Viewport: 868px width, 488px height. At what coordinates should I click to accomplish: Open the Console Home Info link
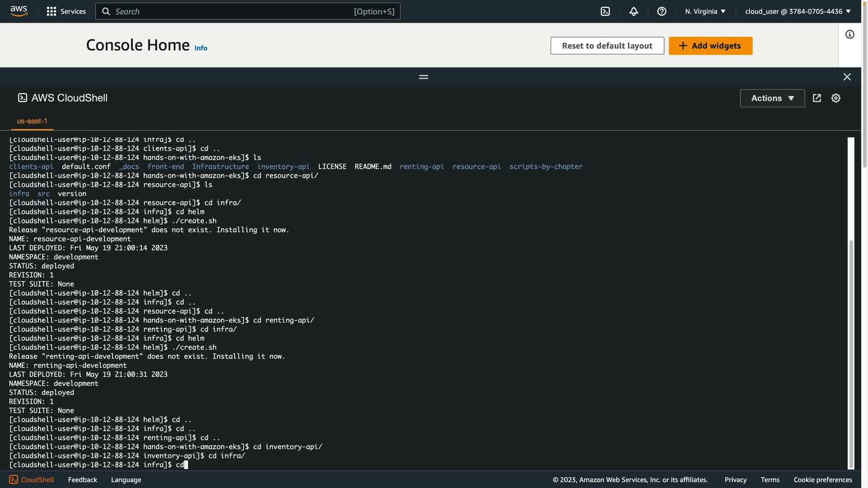(201, 48)
